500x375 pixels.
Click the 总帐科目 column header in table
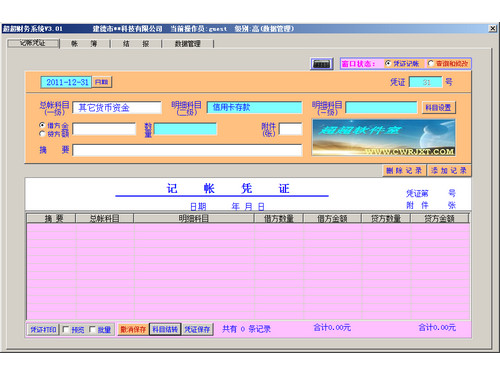click(105, 218)
